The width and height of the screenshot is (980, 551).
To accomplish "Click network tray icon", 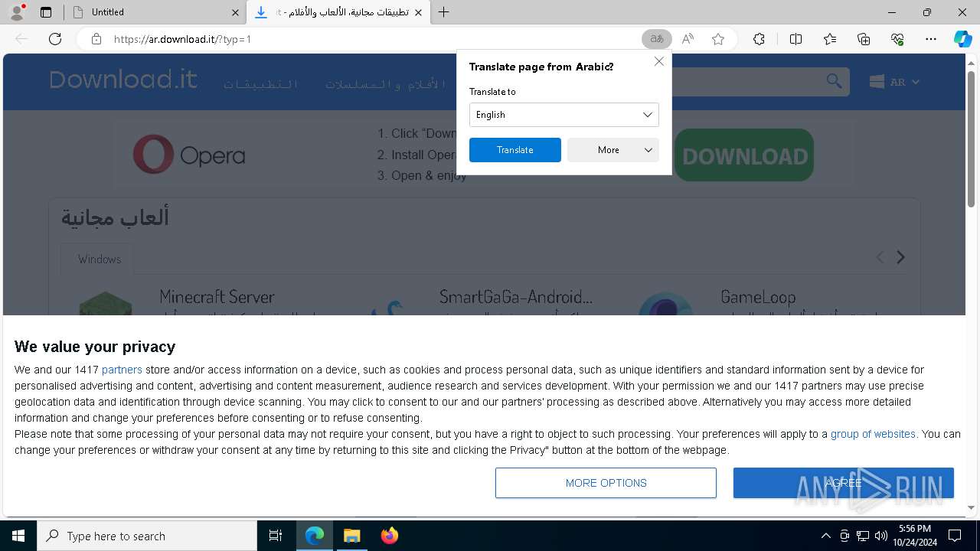I will click(863, 536).
